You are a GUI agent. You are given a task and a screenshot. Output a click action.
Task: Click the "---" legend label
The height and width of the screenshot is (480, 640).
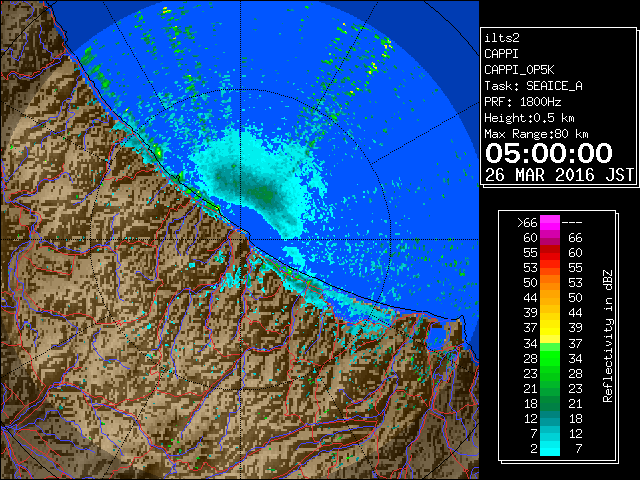click(572, 223)
